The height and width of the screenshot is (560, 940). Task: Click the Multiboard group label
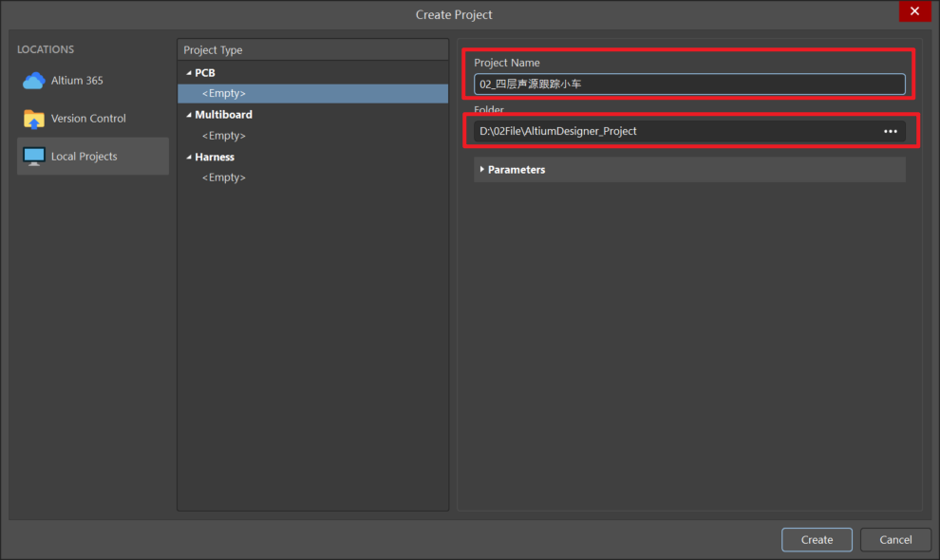224,115
